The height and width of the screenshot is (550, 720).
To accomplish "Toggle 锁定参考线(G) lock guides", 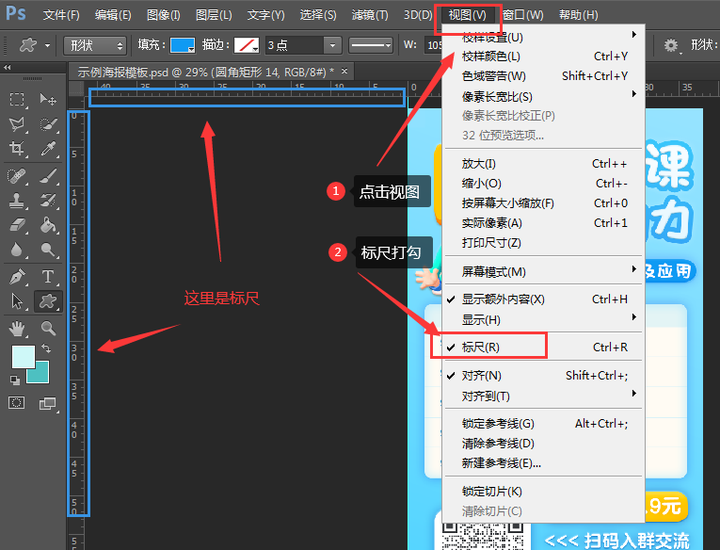I will tap(543, 423).
